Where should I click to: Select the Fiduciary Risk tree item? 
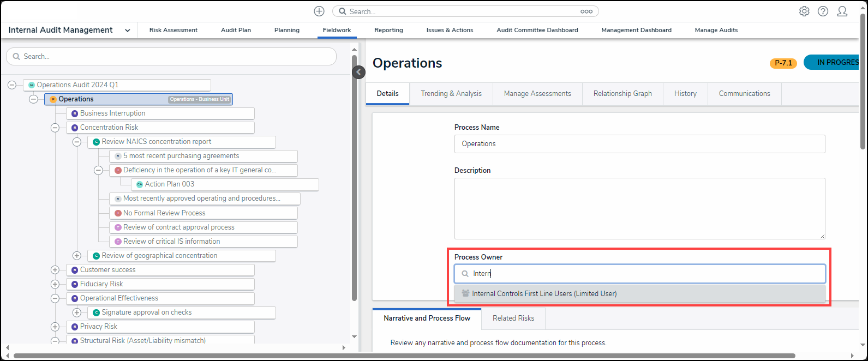pos(101,284)
